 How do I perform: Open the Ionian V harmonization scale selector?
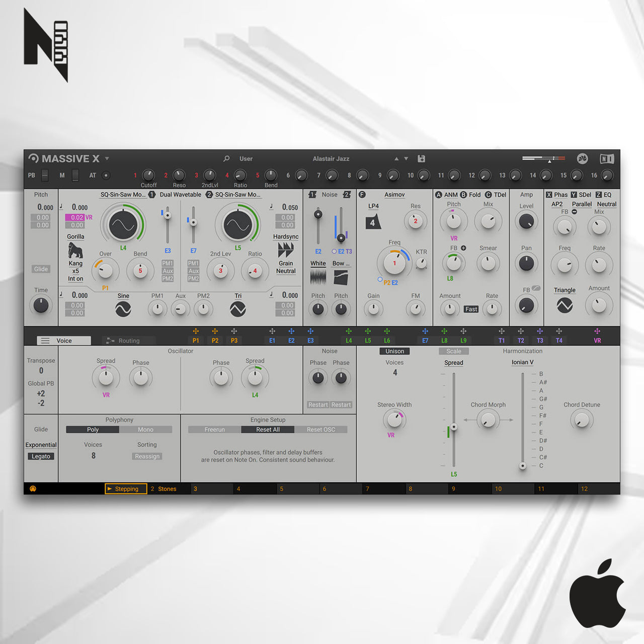point(523,362)
